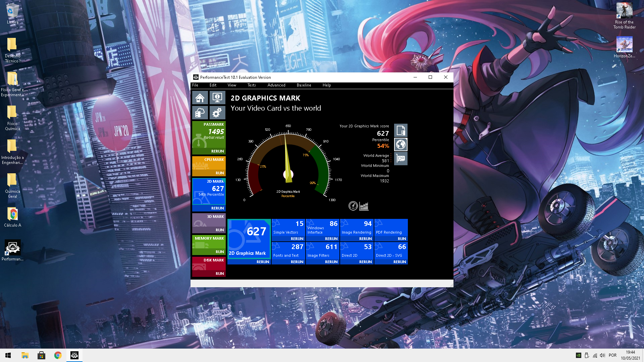Image resolution: width=644 pixels, height=362 pixels.
Task: Open the Introdução a Engenharia folder
Action: coord(12,152)
